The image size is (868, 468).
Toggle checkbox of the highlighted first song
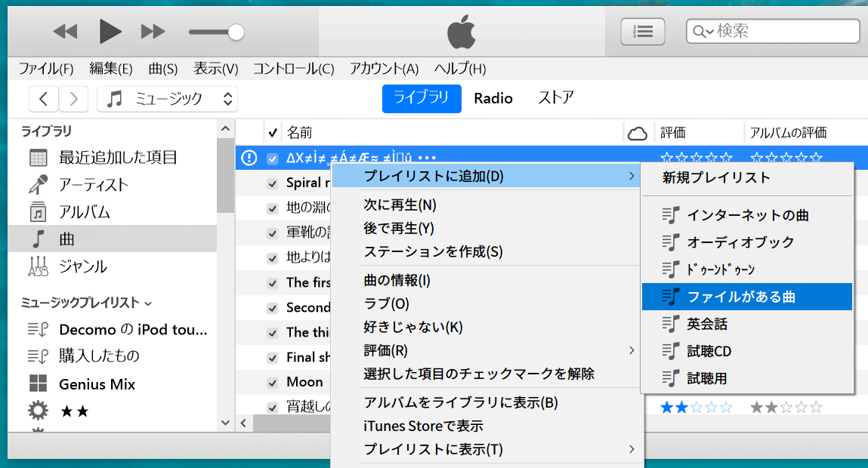[273, 159]
